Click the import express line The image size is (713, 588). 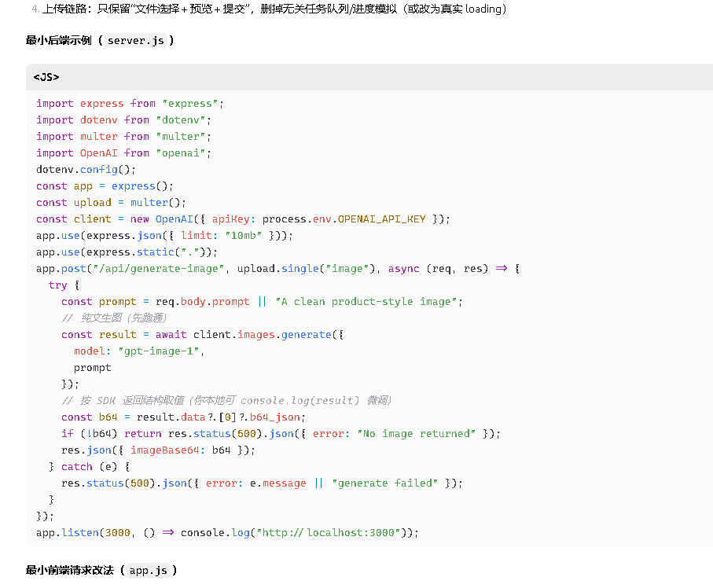tap(130, 103)
